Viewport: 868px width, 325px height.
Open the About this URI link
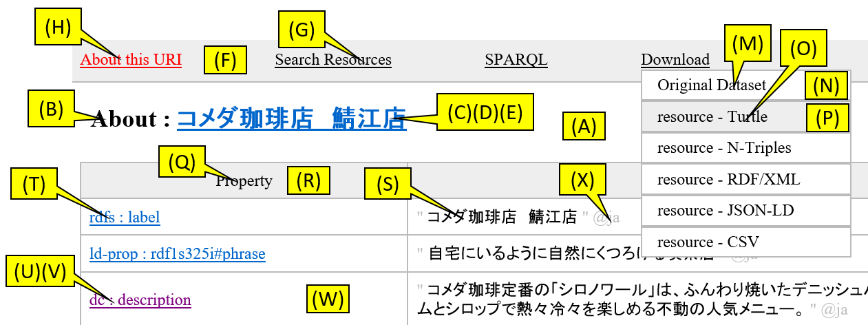tap(131, 59)
